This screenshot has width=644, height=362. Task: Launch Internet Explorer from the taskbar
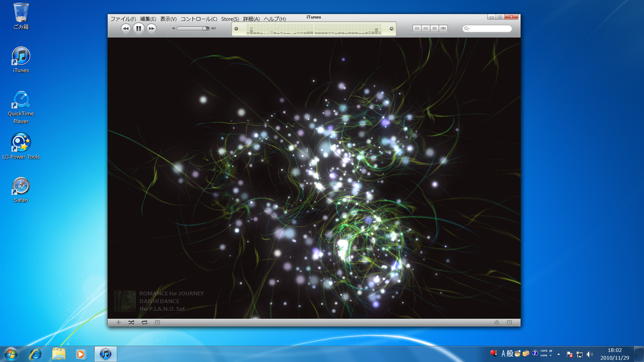click(35, 354)
